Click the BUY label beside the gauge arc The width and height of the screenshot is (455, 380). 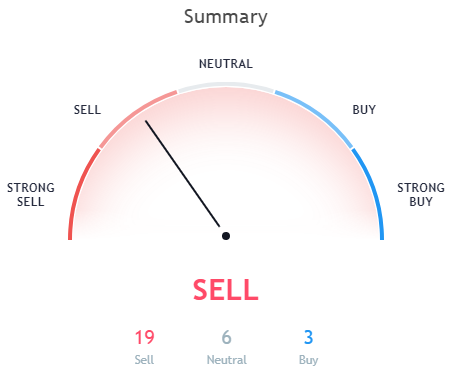pyautogui.click(x=364, y=110)
